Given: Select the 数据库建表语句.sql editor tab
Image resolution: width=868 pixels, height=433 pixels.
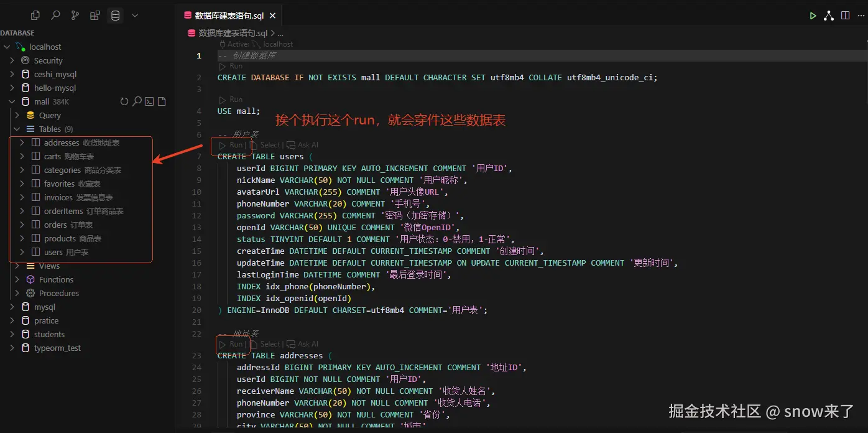Looking at the screenshot, I should [229, 16].
